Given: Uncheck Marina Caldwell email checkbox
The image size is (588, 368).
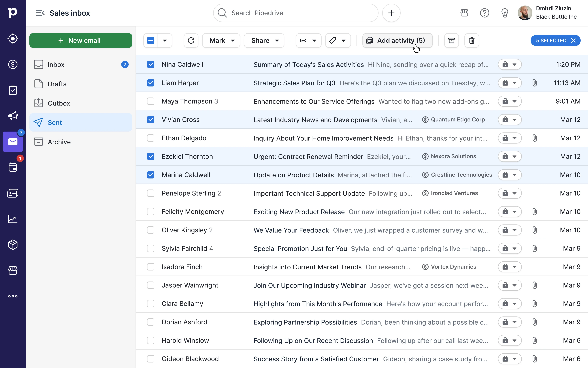Looking at the screenshot, I should 151,175.
